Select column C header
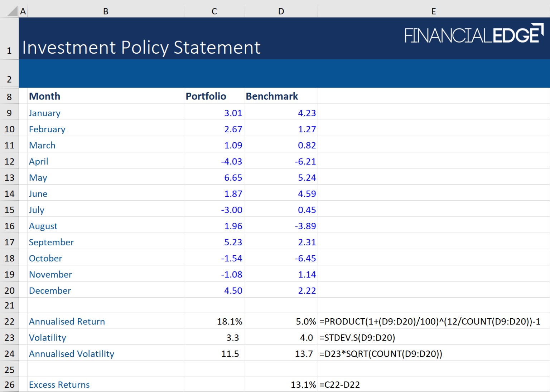 [214, 11]
